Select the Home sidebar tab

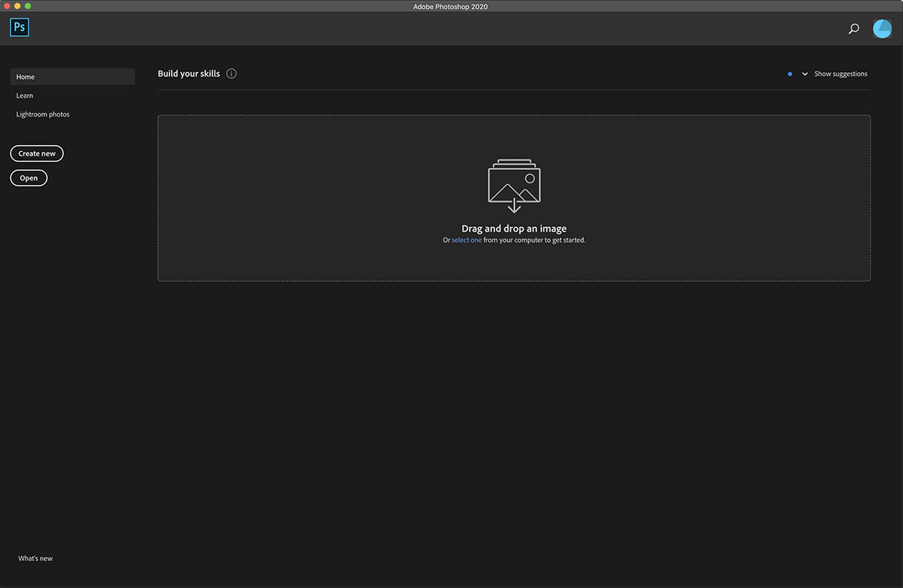[72, 77]
